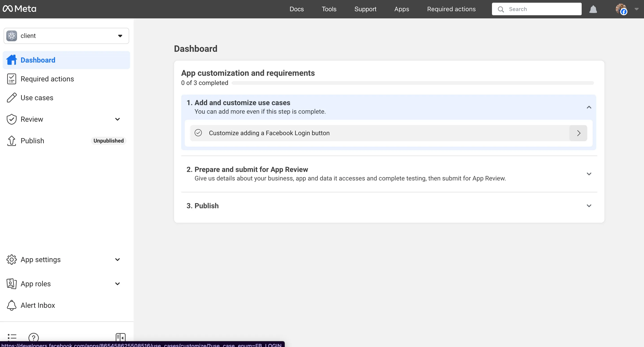This screenshot has height=347, width=644.
Task: Click the Dashboard home icon
Action: click(x=11, y=60)
